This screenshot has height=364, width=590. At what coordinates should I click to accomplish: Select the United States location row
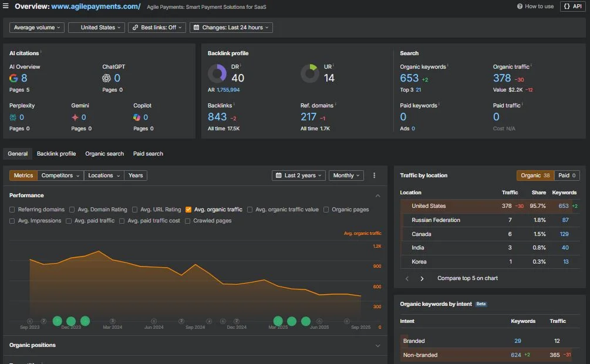click(x=490, y=206)
